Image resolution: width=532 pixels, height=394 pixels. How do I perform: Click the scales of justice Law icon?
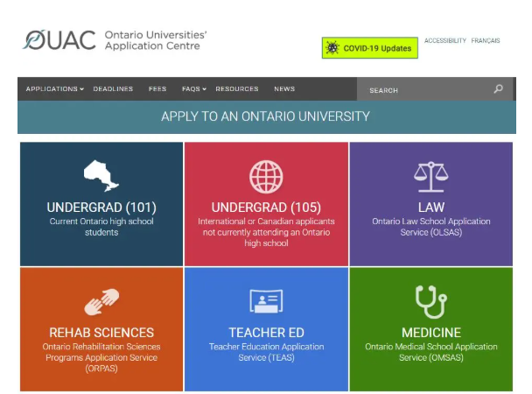coord(430,176)
